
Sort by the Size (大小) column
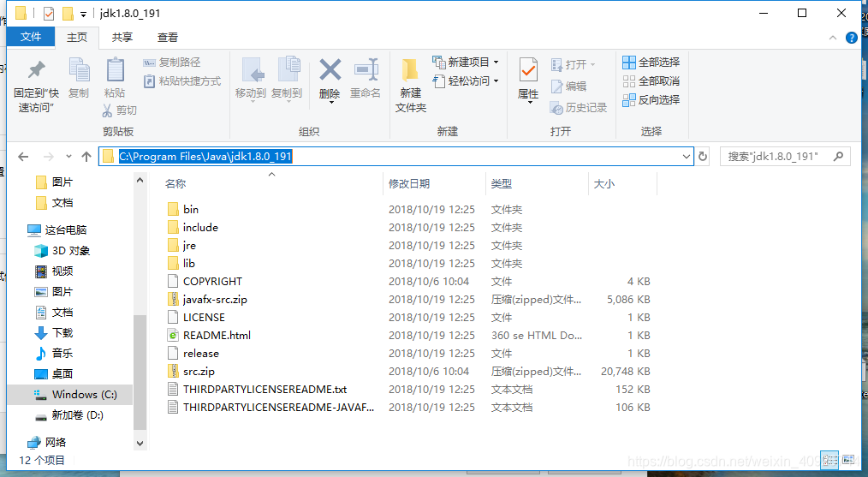pos(604,184)
